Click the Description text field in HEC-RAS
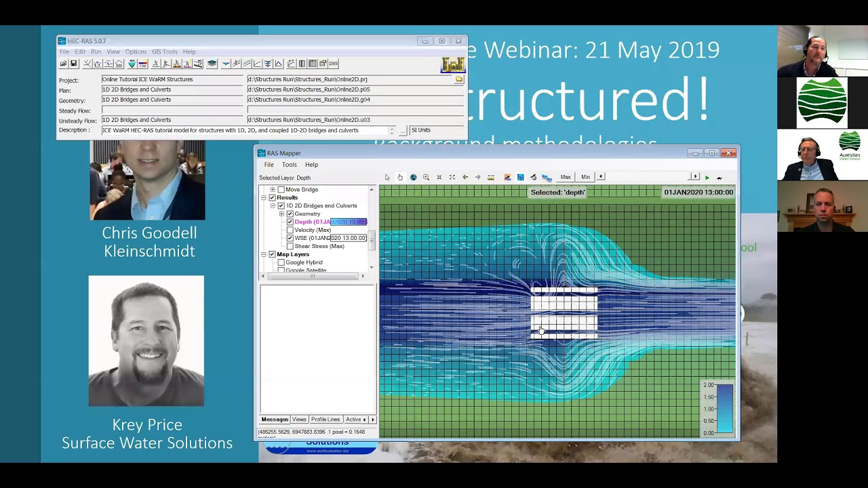 244,130
